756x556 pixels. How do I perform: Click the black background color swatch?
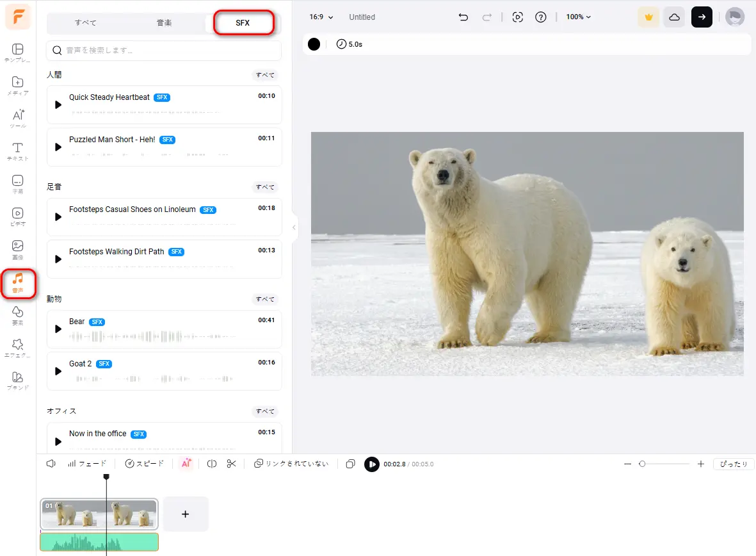pyautogui.click(x=314, y=44)
